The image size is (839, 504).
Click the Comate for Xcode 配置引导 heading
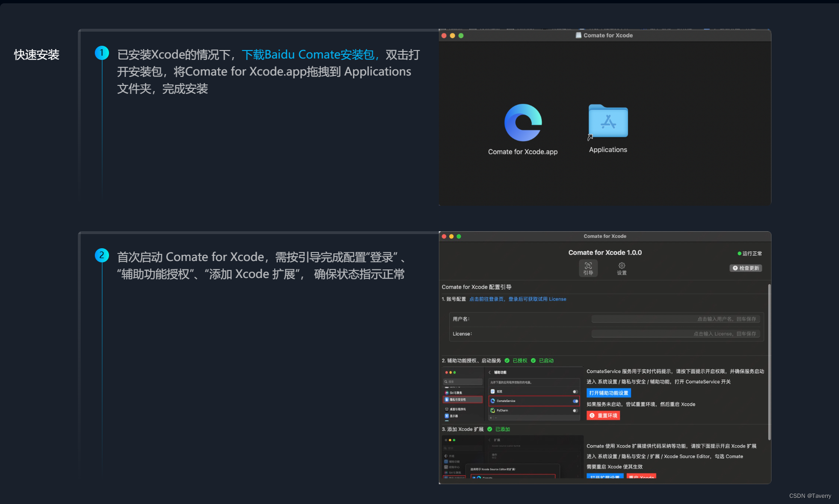[x=477, y=287]
